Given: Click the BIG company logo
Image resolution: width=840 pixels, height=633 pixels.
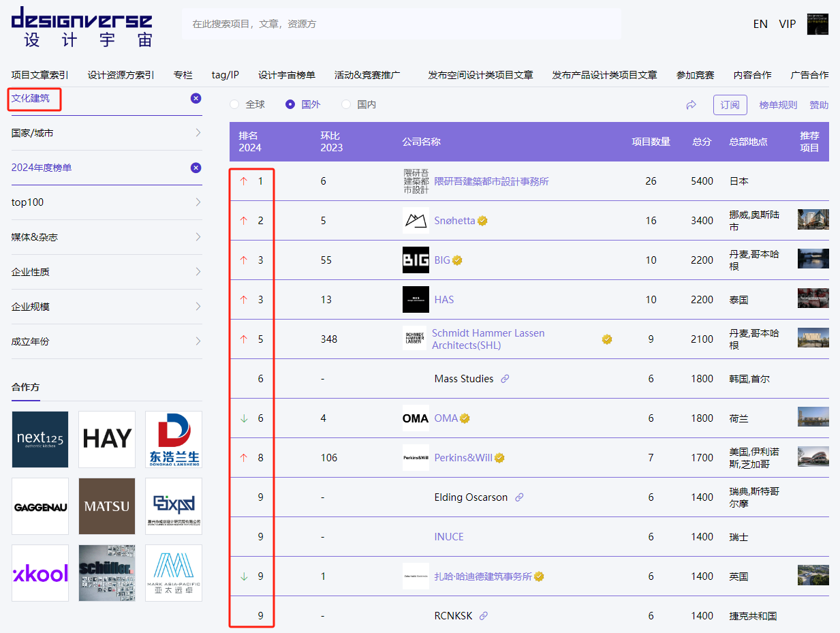Looking at the screenshot, I should point(416,260).
